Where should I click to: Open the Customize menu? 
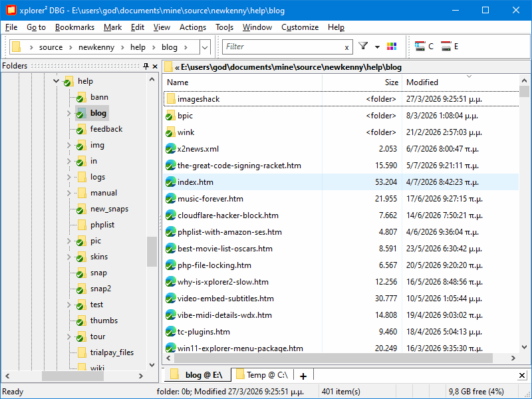300,27
